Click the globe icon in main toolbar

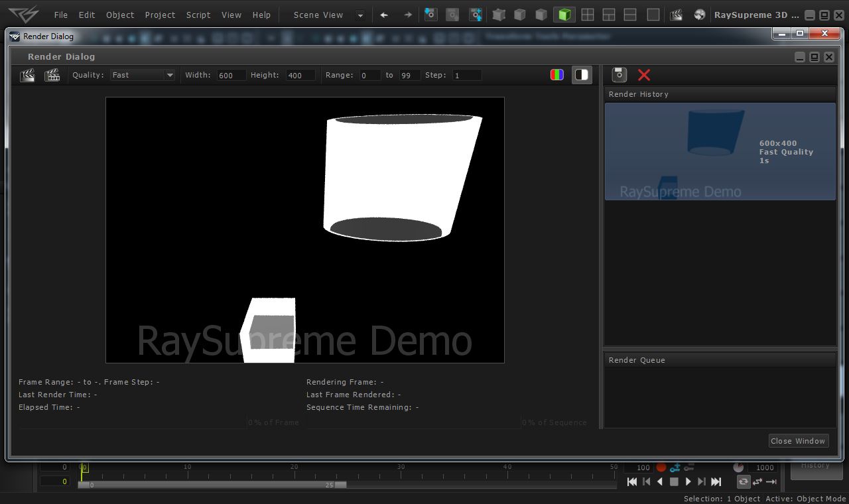699,14
